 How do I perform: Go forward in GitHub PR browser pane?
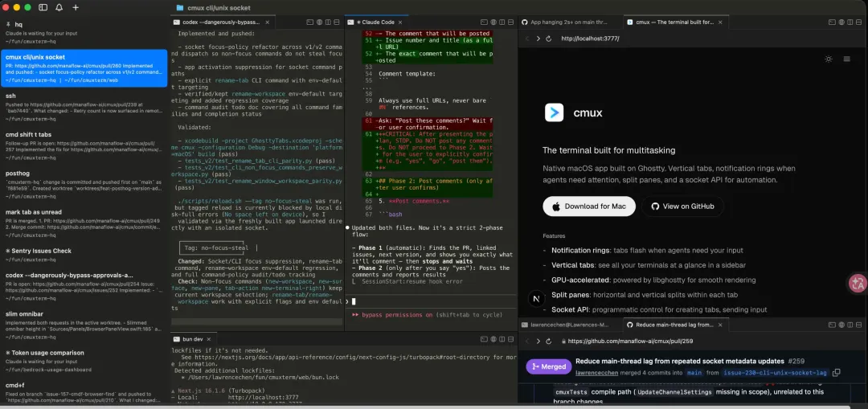click(x=538, y=342)
